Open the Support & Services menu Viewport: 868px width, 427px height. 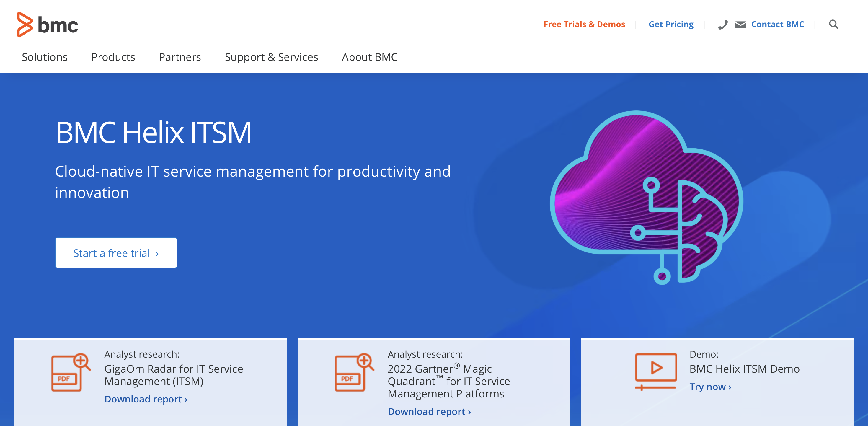point(271,57)
